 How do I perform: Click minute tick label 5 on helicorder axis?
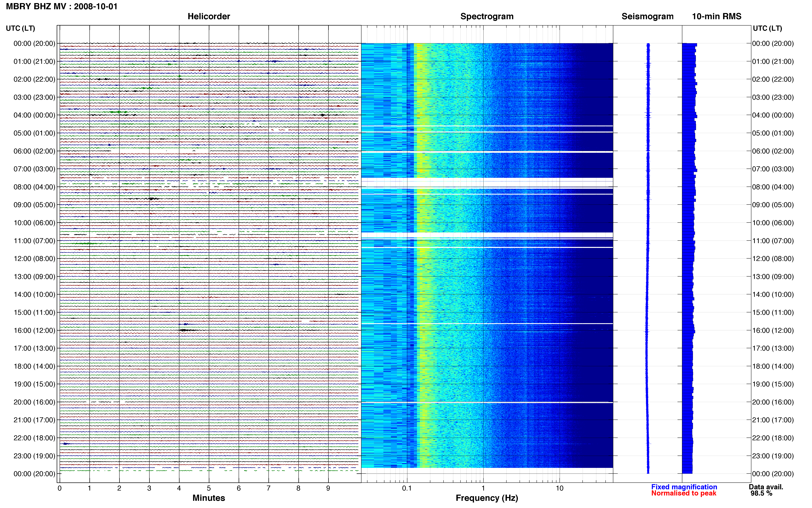[x=209, y=488]
